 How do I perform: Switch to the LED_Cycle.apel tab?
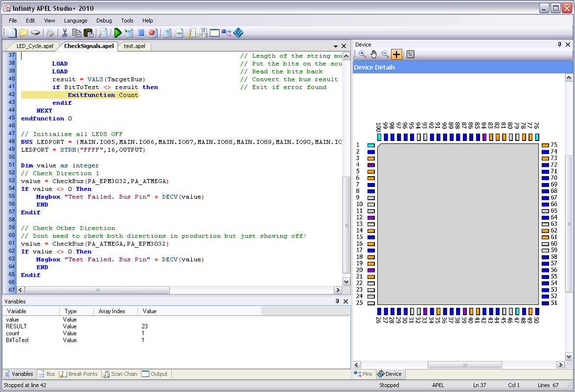click(x=35, y=46)
